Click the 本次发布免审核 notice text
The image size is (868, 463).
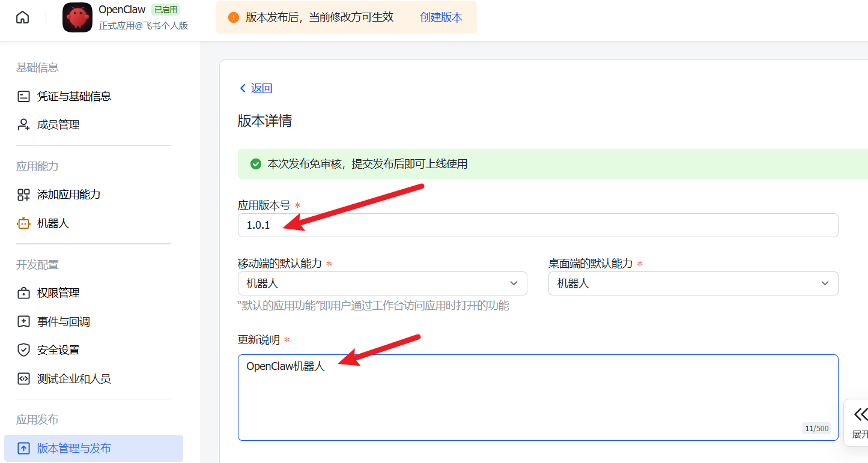[367, 164]
